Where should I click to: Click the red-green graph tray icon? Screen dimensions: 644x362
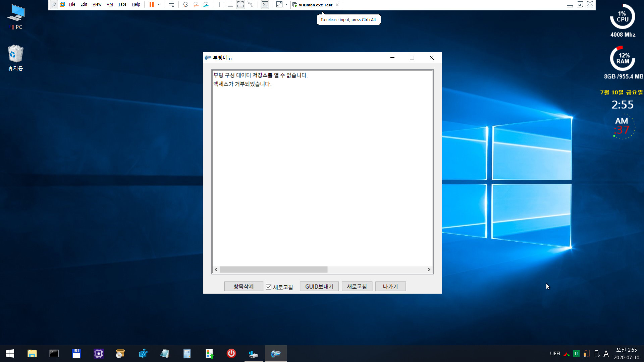pos(567,354)
